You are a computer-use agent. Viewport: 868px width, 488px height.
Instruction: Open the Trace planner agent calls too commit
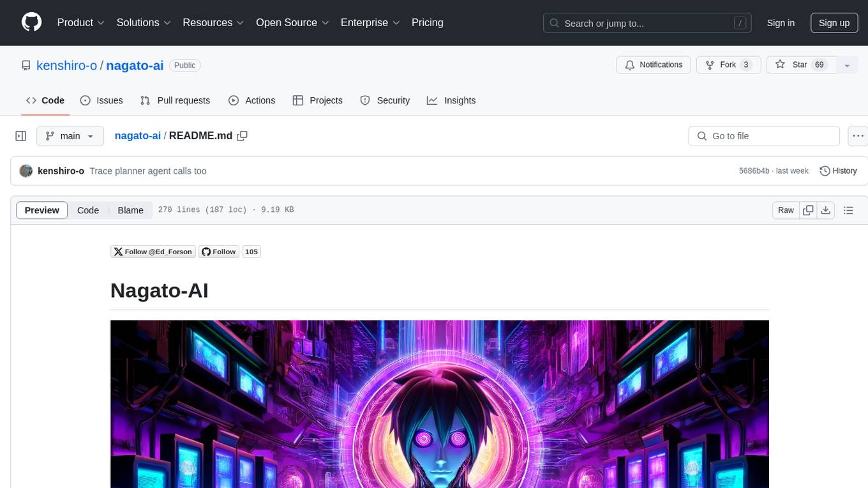148,171
